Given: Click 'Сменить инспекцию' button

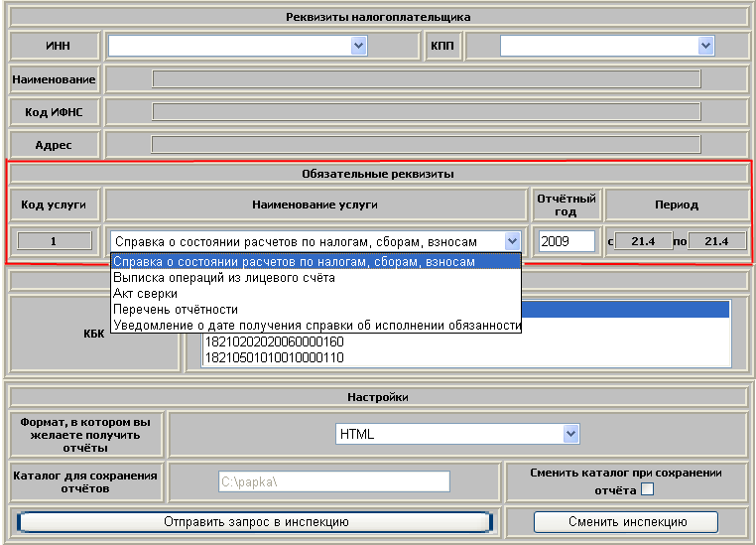Looking at the screenshot, I should 626,522.
